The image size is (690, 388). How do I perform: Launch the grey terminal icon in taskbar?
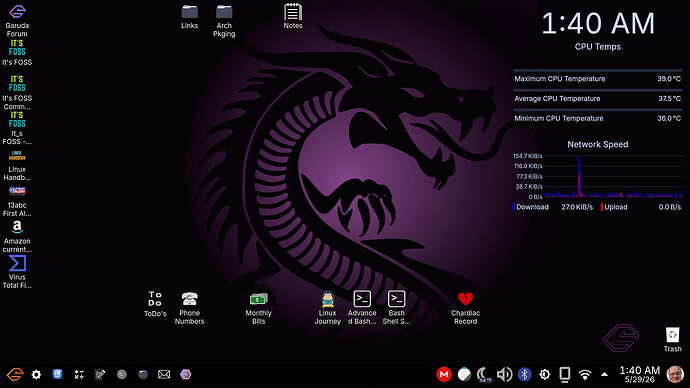click(x=121, y=374)
